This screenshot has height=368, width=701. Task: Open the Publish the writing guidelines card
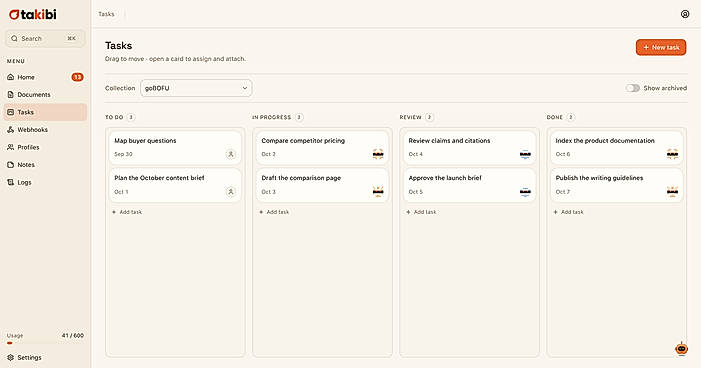pyautogui.click(x=617, y=185)
